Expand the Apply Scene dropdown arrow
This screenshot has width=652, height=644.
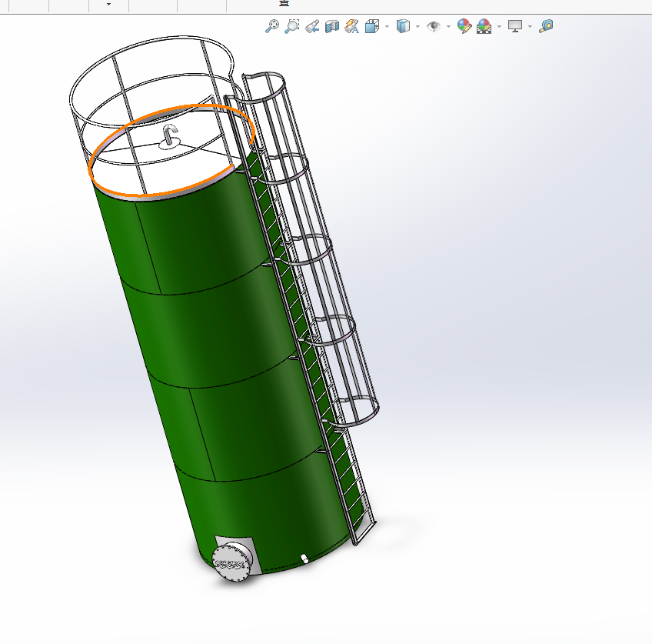pyautogui.click(x=499, y=26)
